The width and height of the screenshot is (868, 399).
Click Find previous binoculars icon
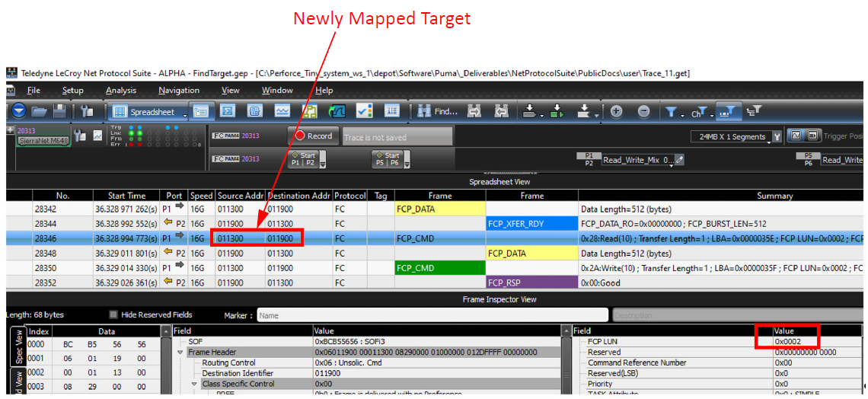coord(502,111)
